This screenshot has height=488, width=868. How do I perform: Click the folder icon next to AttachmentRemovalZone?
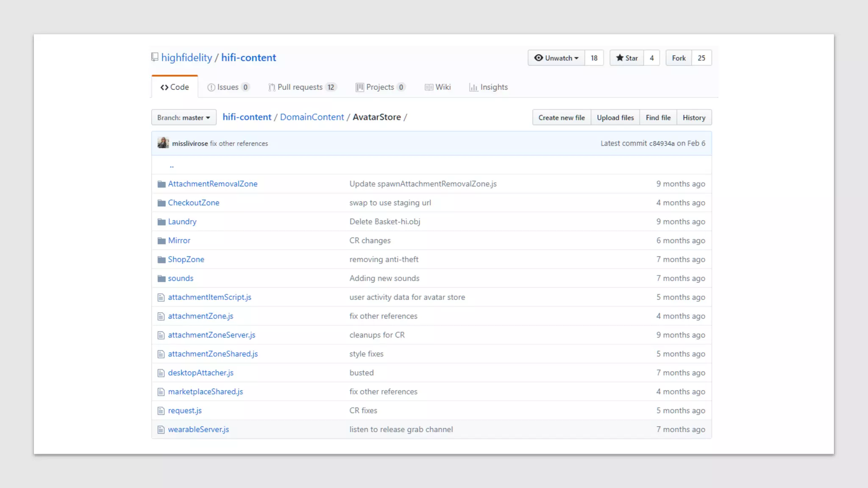(161, 184)
